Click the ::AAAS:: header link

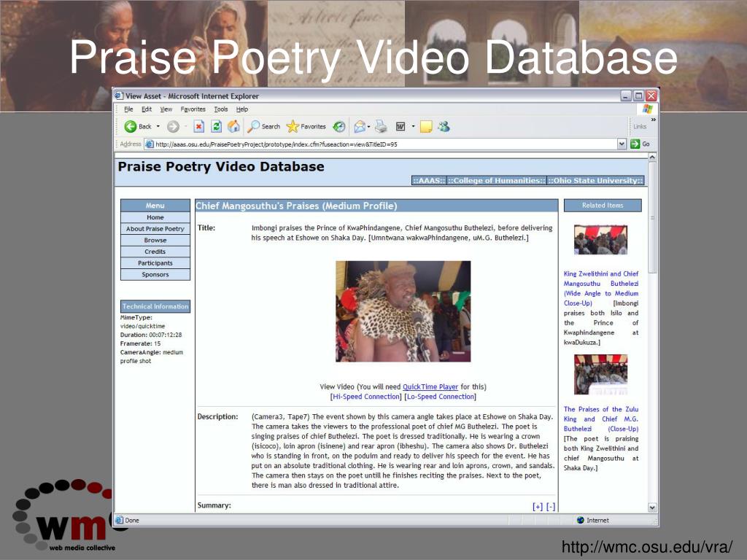click(x=429, y=181)
